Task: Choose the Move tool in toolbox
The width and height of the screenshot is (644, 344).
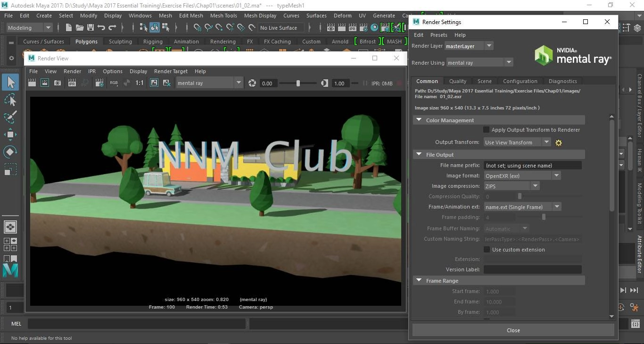Action: (10, 134)
